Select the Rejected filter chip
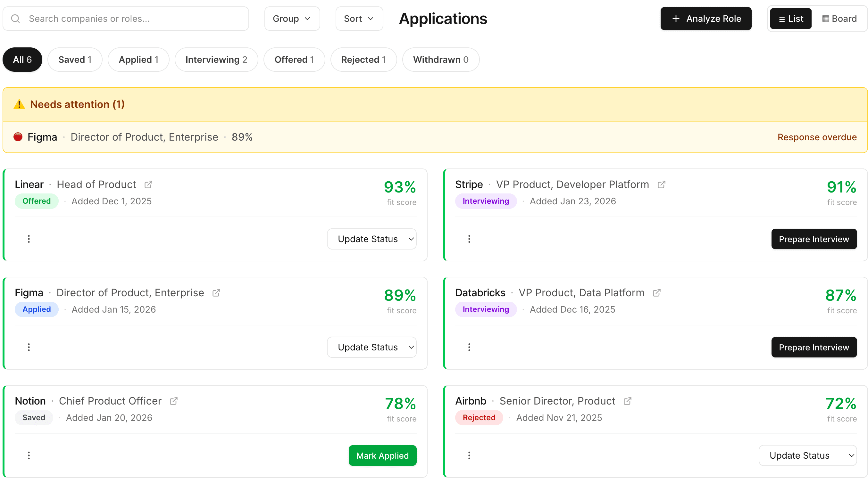The height and width of the screenshot is (483, 868). tap(363, 60)
